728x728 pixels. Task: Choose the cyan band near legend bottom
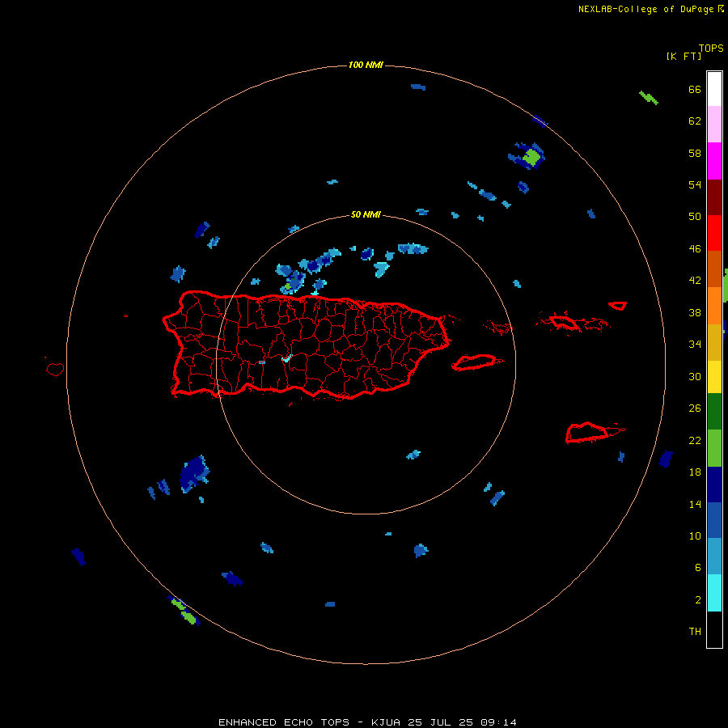pyautogui.click(x=714, y=593)
